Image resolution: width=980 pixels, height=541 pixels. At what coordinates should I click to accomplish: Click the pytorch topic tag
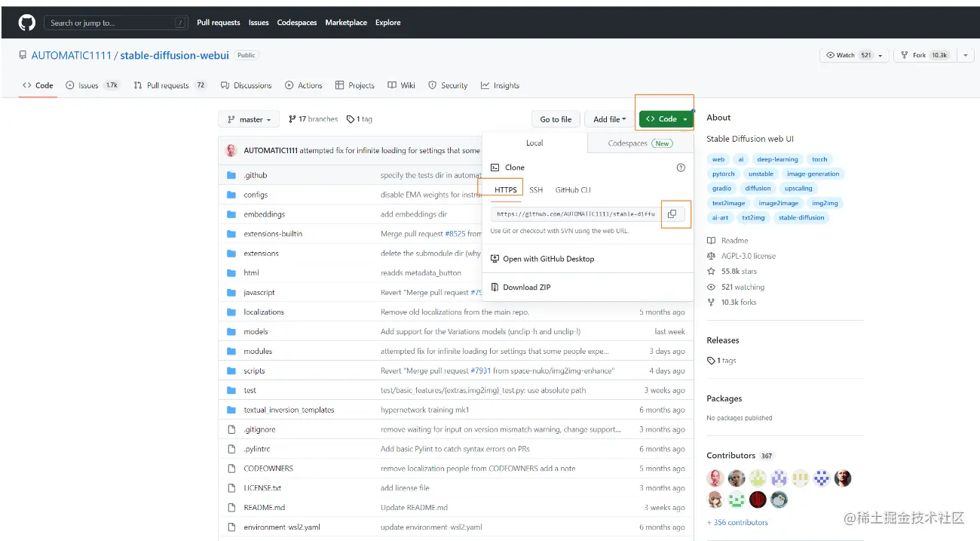coord(723,174)
